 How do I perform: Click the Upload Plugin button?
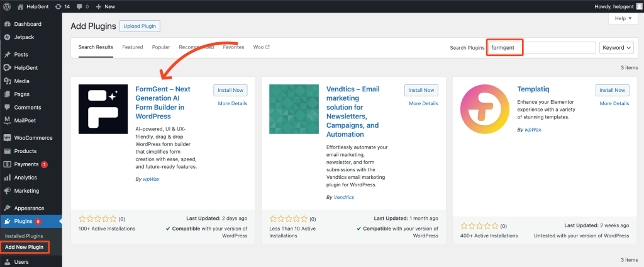coord(140,26)
